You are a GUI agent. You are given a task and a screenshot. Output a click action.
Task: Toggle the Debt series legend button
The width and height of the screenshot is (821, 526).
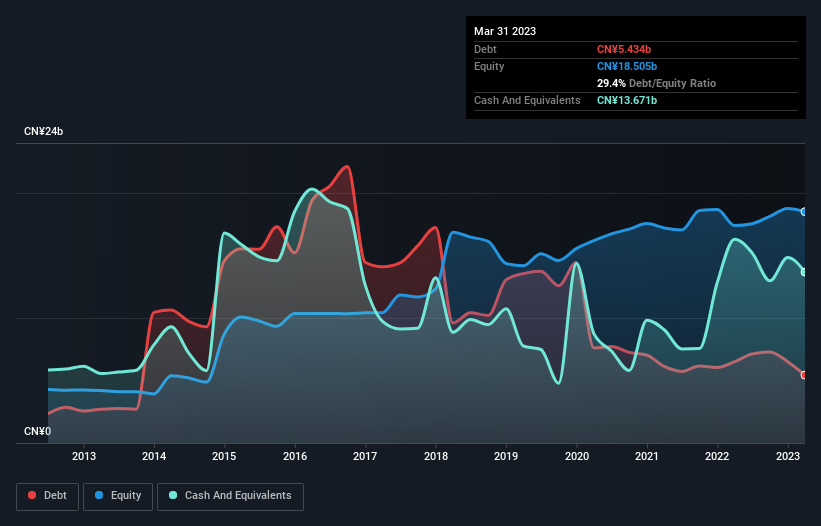tap(48, 496)
